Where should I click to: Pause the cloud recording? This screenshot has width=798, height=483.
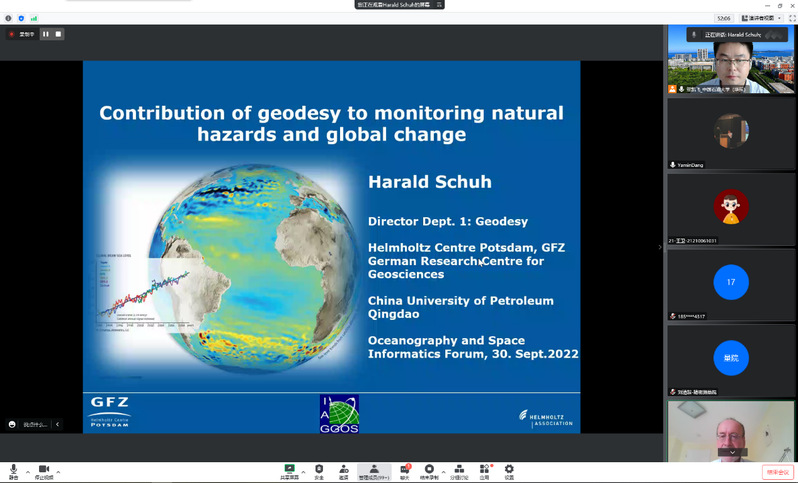pos(45,34)
